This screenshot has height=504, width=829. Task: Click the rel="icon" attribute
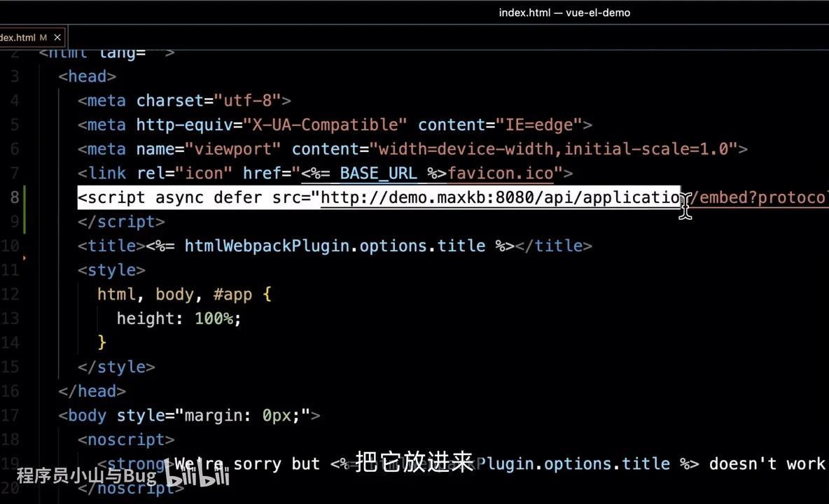(185, 174)
